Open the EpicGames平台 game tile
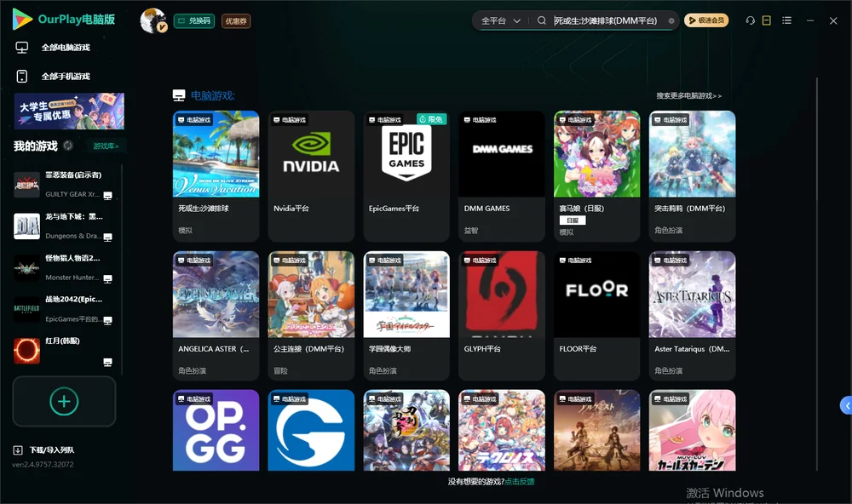This screenshot has width=852, height=504. tap(406, 176)
